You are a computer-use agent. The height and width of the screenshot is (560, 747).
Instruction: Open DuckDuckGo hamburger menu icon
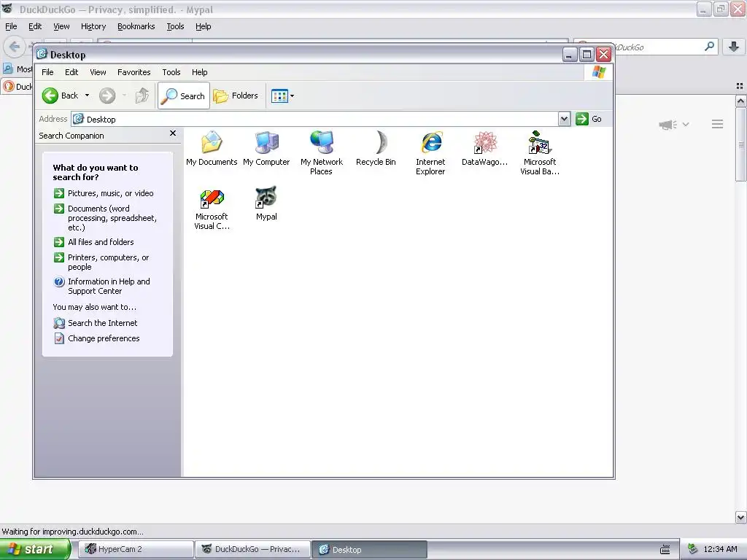pyautogui.click(x=718, y=124)
